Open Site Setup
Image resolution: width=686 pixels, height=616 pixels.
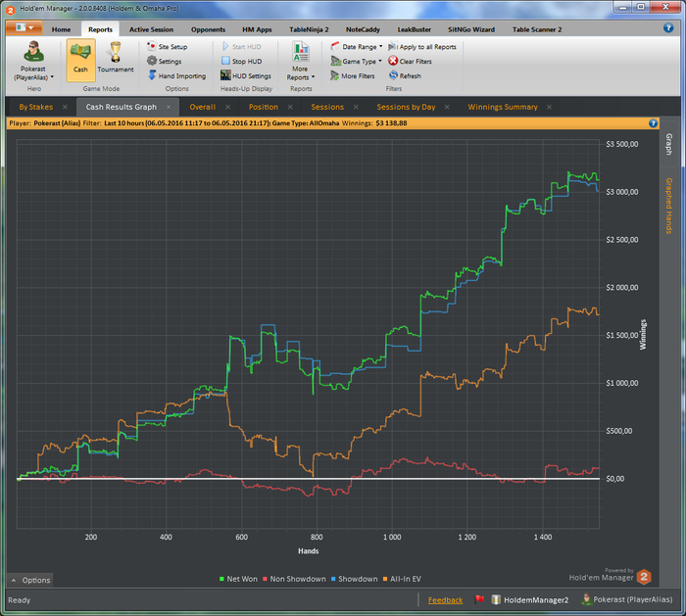coord(168,47)
